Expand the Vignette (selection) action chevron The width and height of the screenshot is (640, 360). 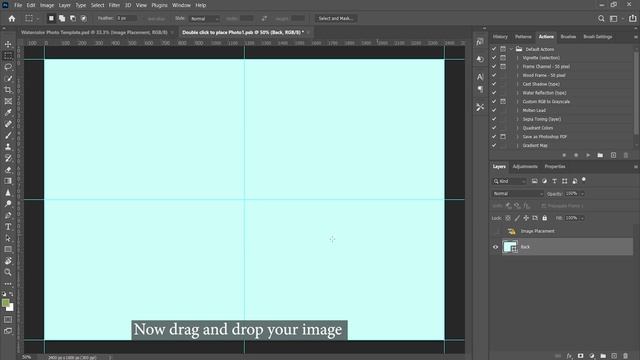(518, 58)
